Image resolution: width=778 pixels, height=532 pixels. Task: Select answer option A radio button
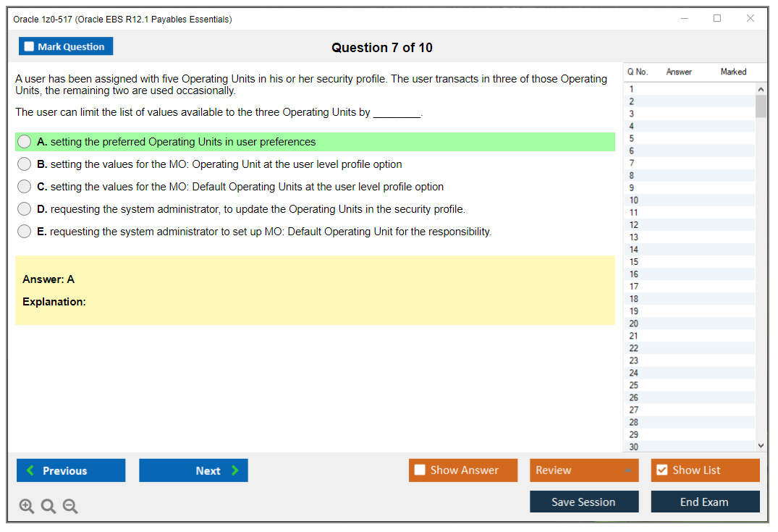coord(25,142)
